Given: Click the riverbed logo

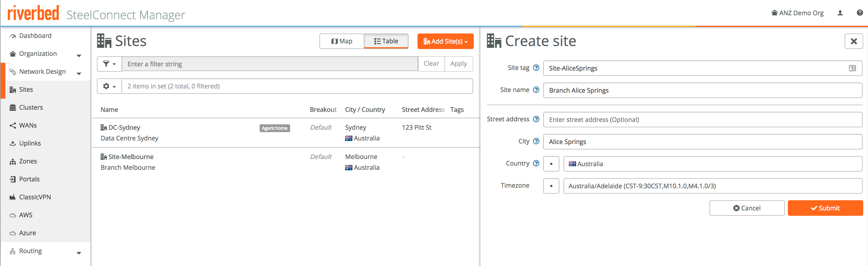Looking at the screenshot, I should [x=33, y=13].
